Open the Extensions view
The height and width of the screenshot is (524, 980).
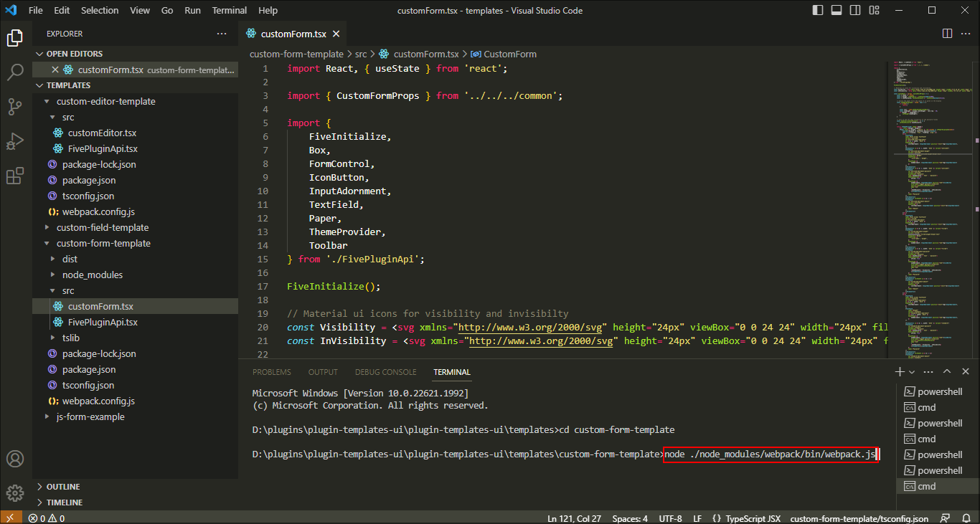point(15,176)
